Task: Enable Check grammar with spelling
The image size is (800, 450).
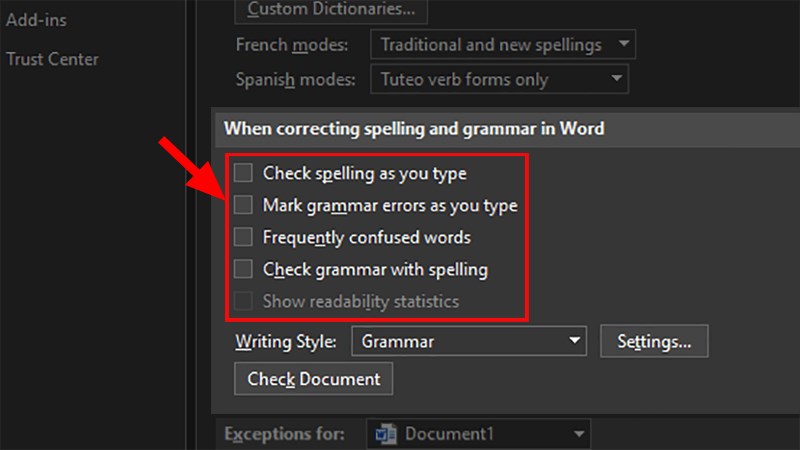Action: [x=243, y=269]
